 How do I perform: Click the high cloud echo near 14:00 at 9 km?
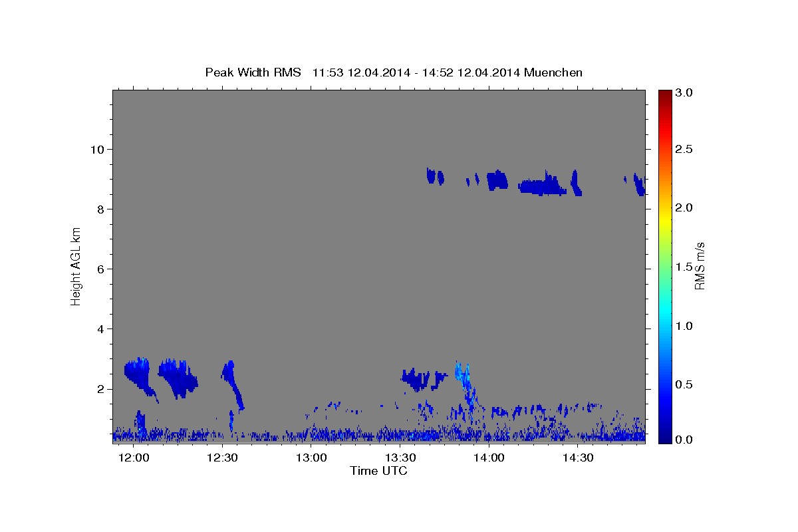[x=497, y=180]
